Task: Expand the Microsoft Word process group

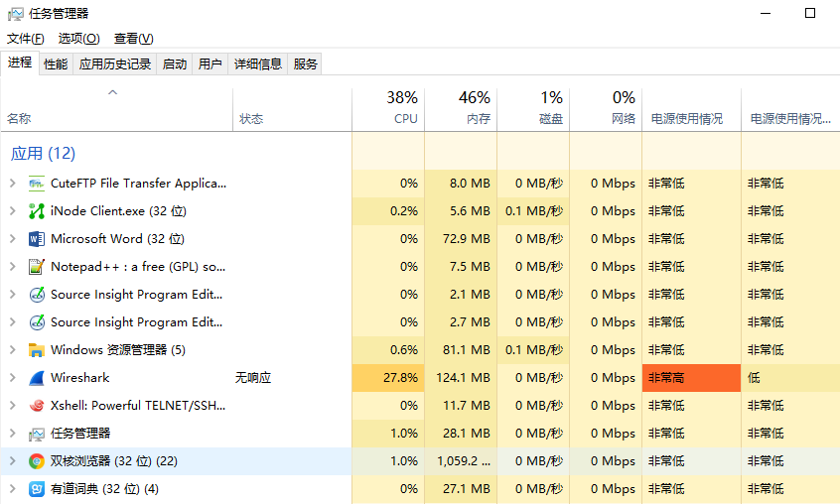Action: coord(13,239)
